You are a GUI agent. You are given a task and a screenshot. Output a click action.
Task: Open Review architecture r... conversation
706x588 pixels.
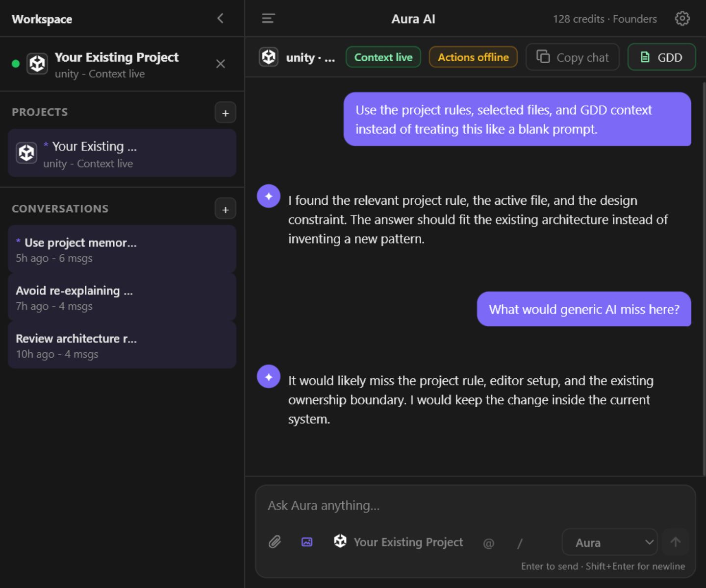click(122, 345)
